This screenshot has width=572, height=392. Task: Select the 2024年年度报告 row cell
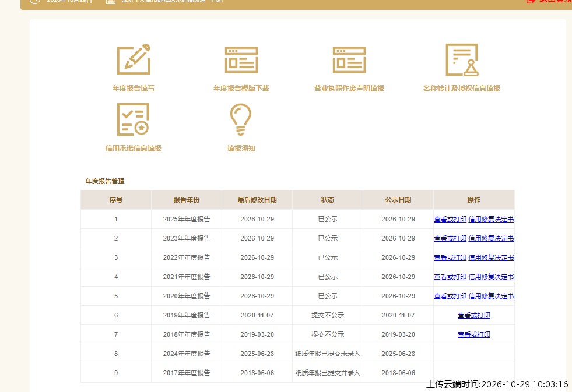click(x=187, y=354)
